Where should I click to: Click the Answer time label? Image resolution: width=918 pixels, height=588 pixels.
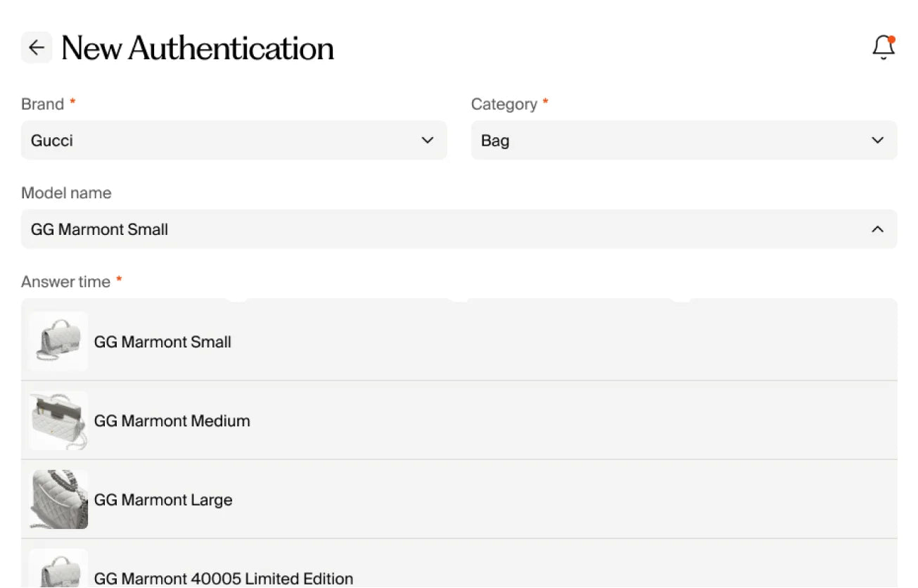(x=66, y=281)
